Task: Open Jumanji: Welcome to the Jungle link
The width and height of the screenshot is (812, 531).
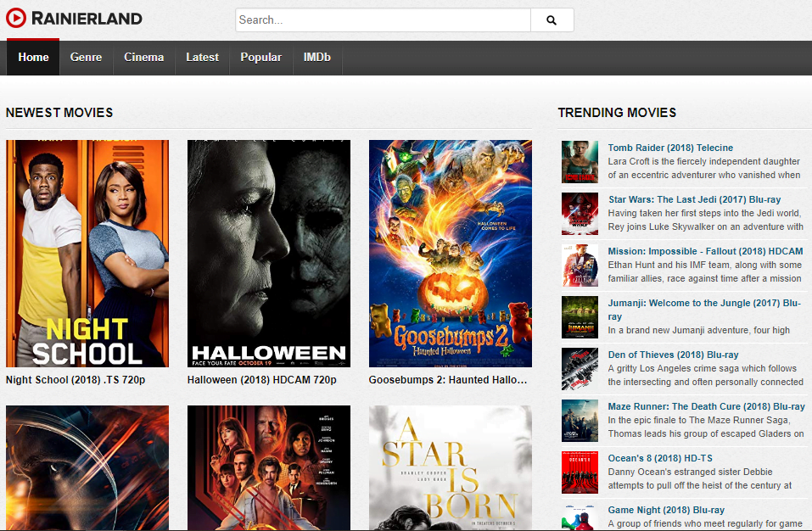Action: click(704, 310)
